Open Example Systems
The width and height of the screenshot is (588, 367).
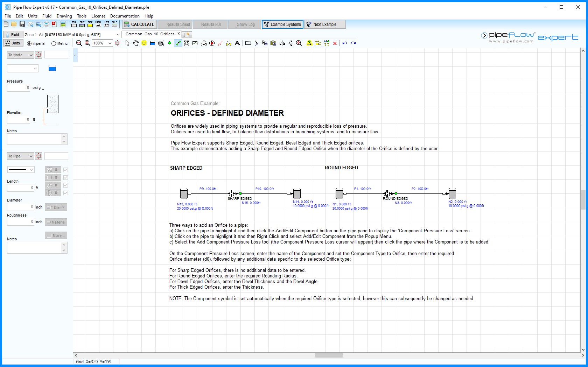click(282, 24)
